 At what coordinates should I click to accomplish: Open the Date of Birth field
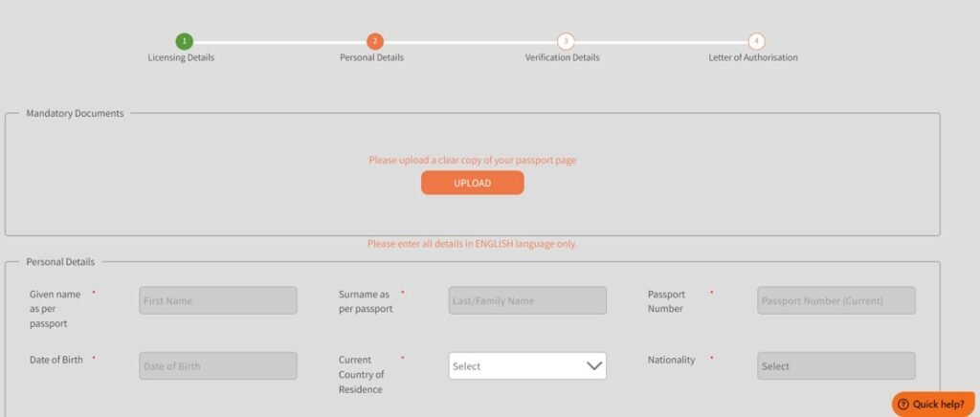click(x=218, y=366)
